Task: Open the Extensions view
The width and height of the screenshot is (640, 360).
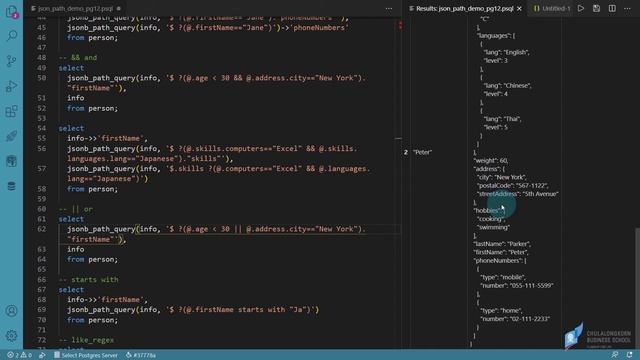Action: click(x=11, y=111)
